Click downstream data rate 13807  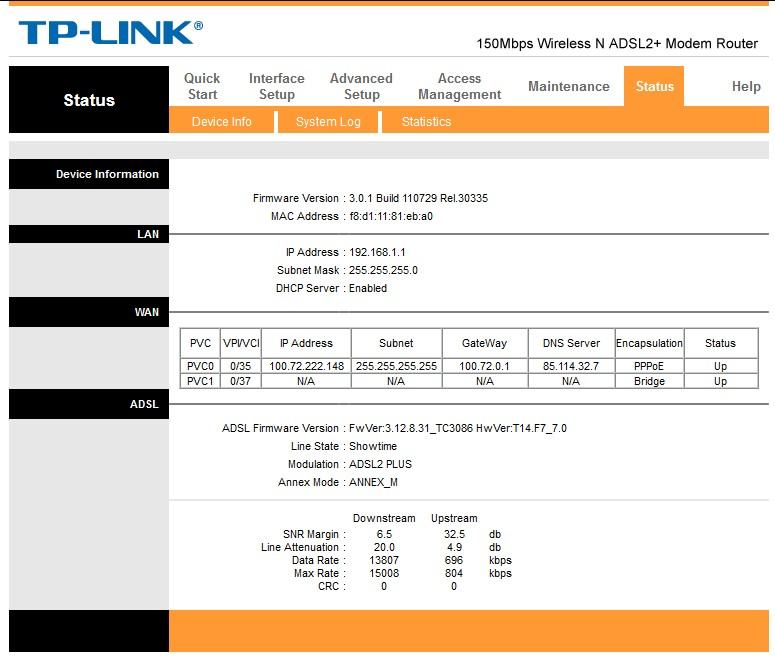click(384, 560)
